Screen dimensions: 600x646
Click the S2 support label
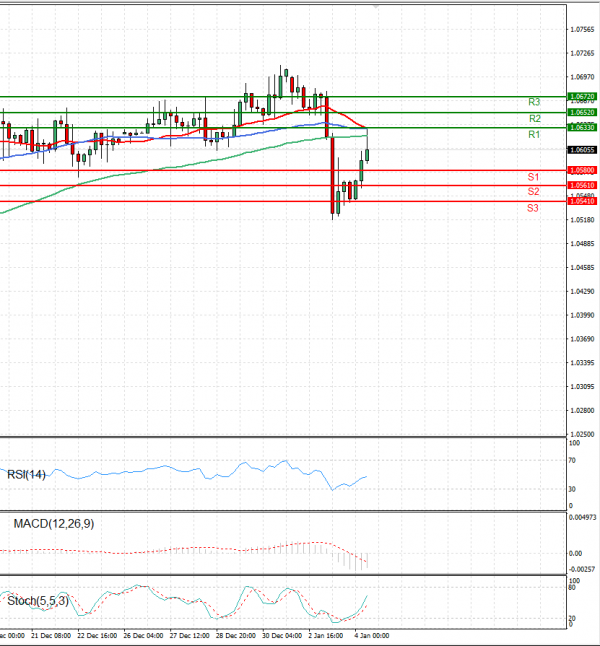pos(533,192)
